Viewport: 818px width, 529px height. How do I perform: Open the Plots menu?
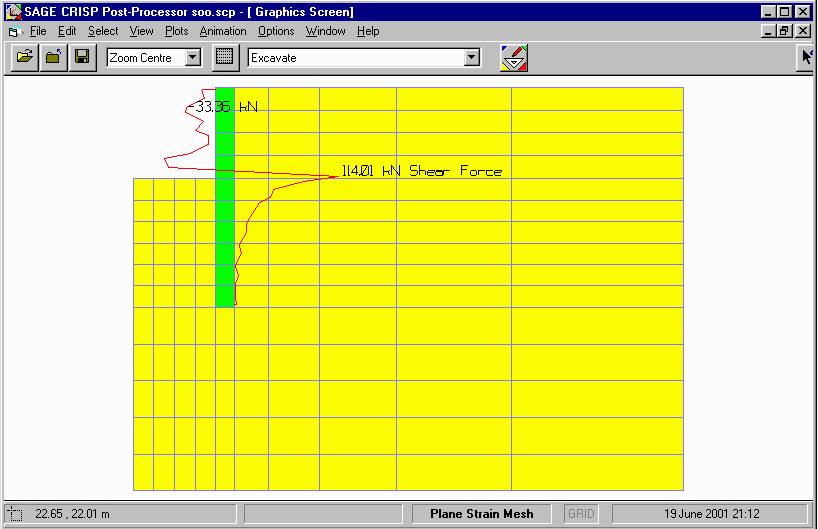[x=176, y=31]
